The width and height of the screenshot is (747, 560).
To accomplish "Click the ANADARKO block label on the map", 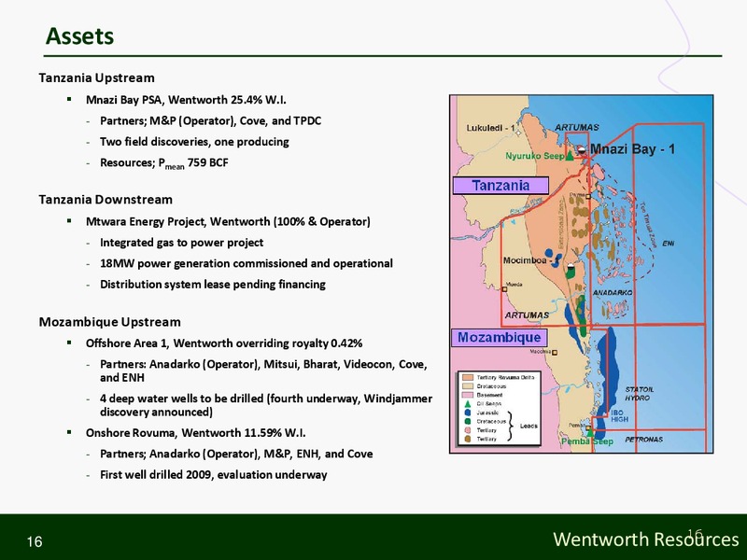I will pos(613,293).
